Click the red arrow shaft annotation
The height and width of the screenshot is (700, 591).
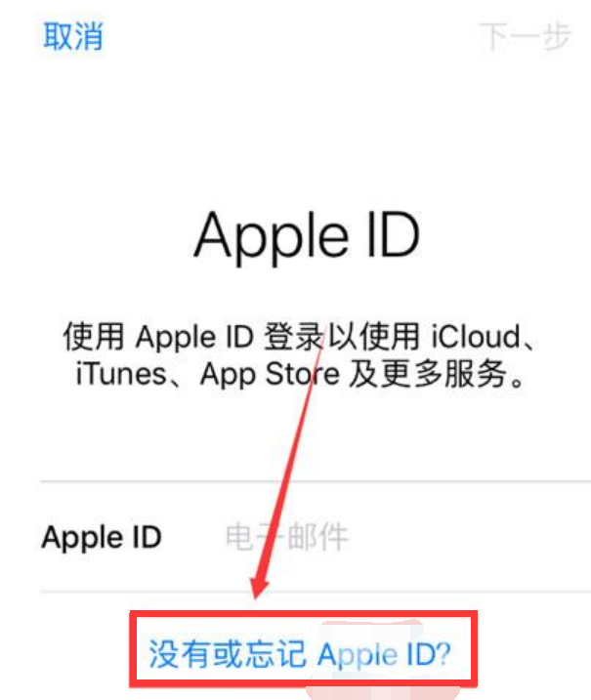coord(293,460)
